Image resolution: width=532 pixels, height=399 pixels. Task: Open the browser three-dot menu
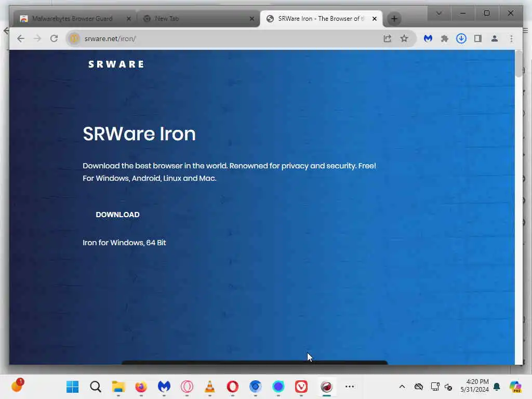click(x=511, y=38)
